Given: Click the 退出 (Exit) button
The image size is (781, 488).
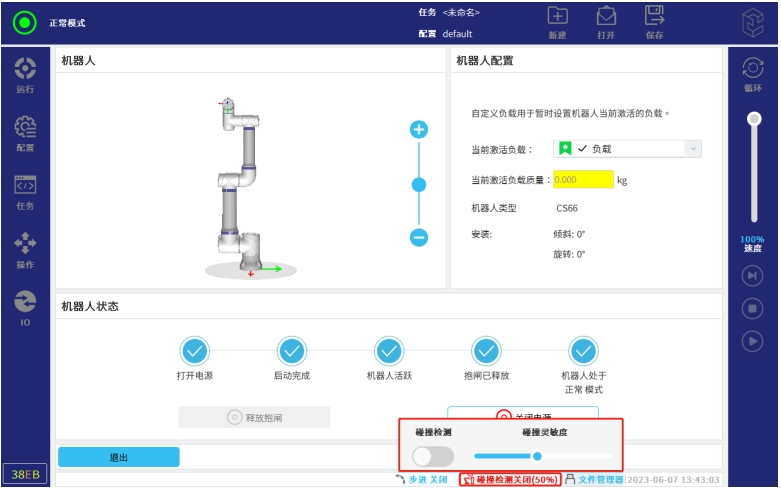Looking at the screenshot, I should tap(118, 457).
